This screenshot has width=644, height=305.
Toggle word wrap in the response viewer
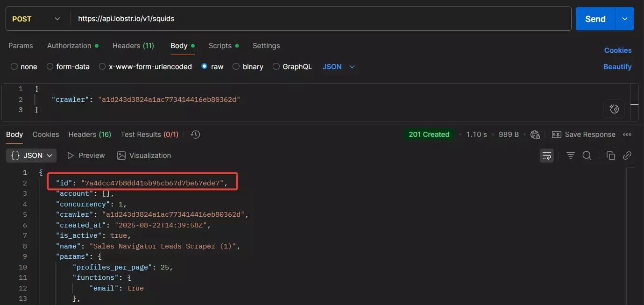click(547, 155)
